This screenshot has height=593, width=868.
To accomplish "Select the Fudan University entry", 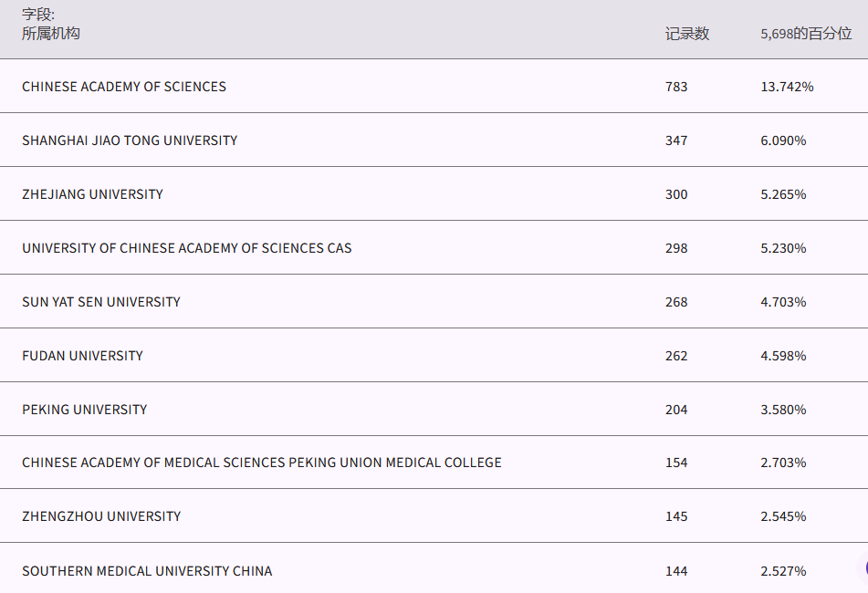I will [83, 356].
